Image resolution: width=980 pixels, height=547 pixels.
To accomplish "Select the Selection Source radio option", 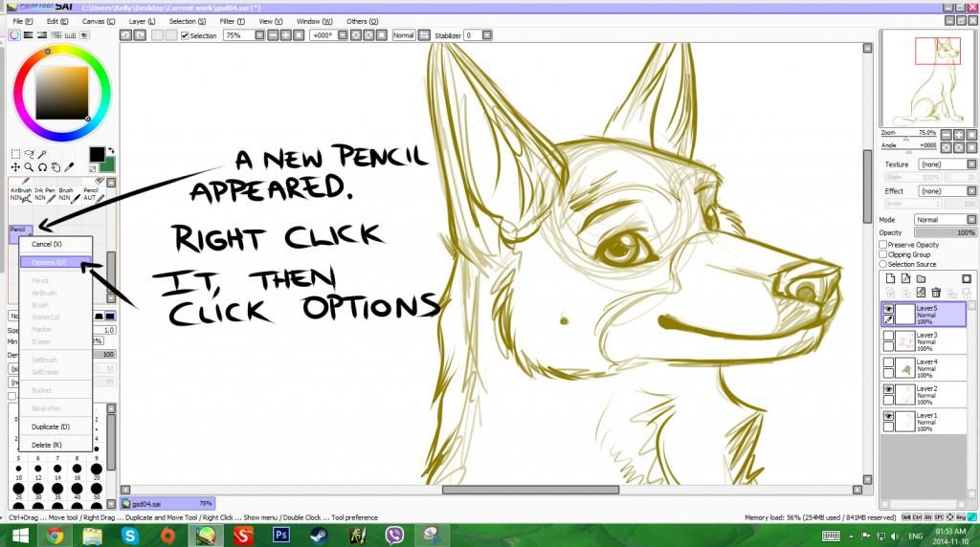I will click(x=883, y=264).
